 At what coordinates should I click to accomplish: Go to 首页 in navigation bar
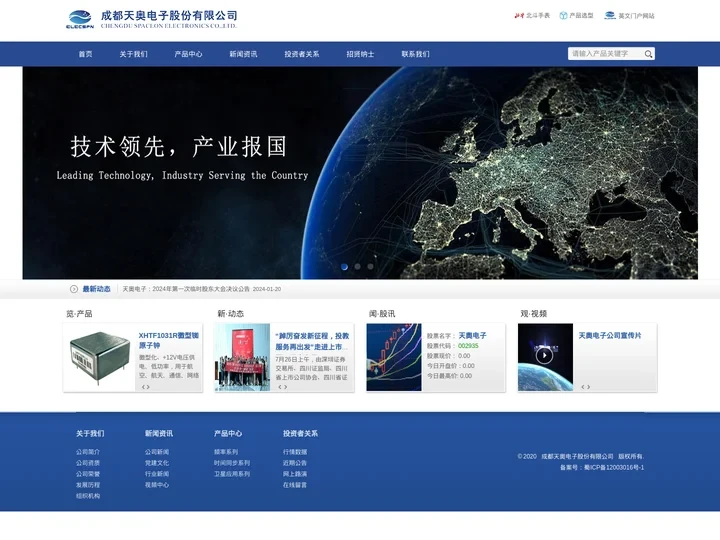pyautogui.click(x=85, y=54)
